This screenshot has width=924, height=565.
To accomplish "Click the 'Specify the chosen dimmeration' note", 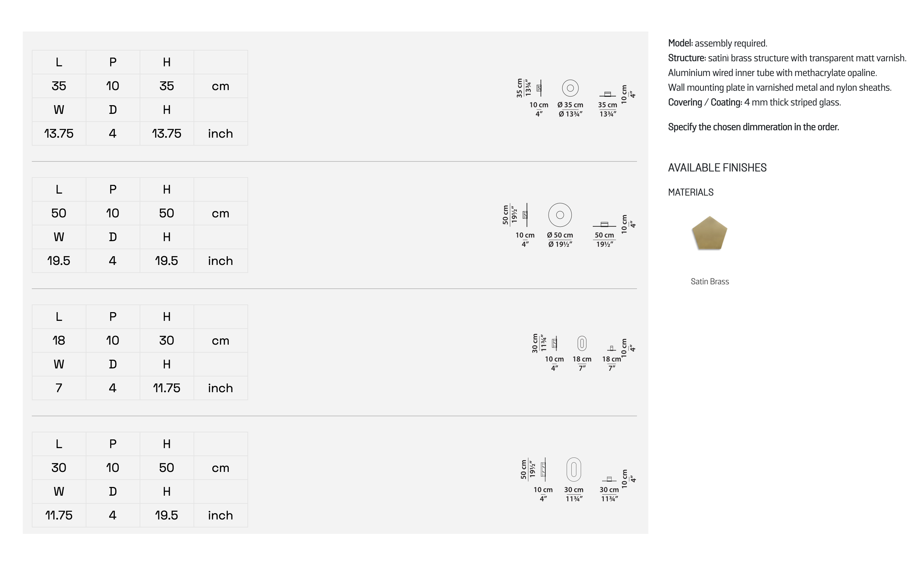I will click(x=753, y=127).
